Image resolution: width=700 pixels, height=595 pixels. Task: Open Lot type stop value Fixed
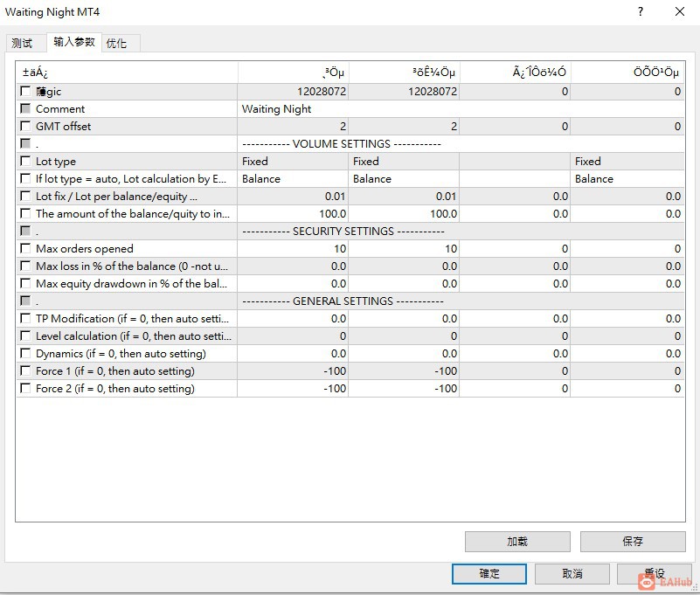[627, 161]
